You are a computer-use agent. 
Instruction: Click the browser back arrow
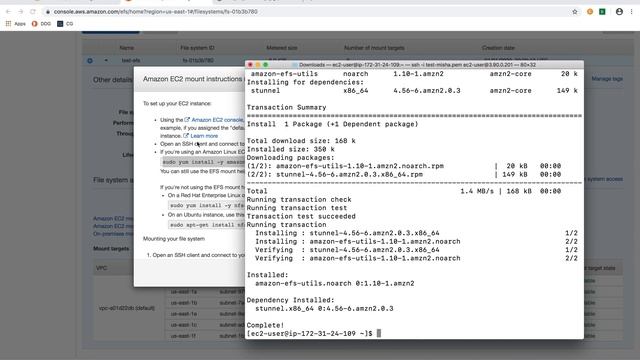[x=8, y=12]
